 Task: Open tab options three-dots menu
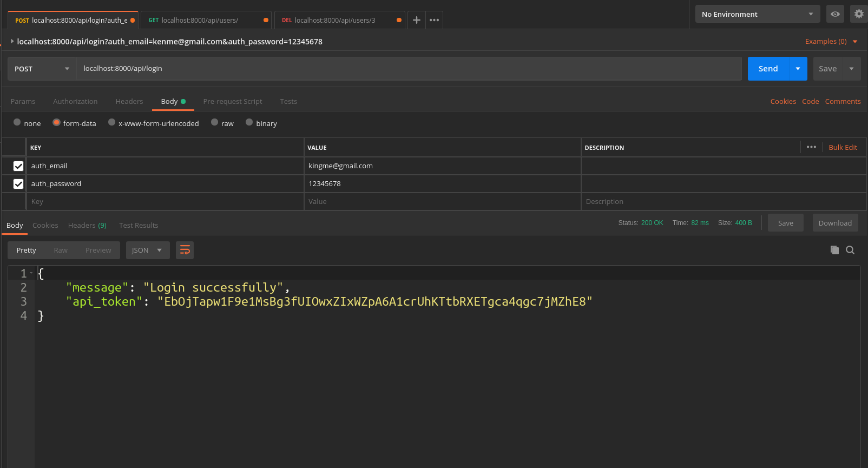[x=434, y=20]
